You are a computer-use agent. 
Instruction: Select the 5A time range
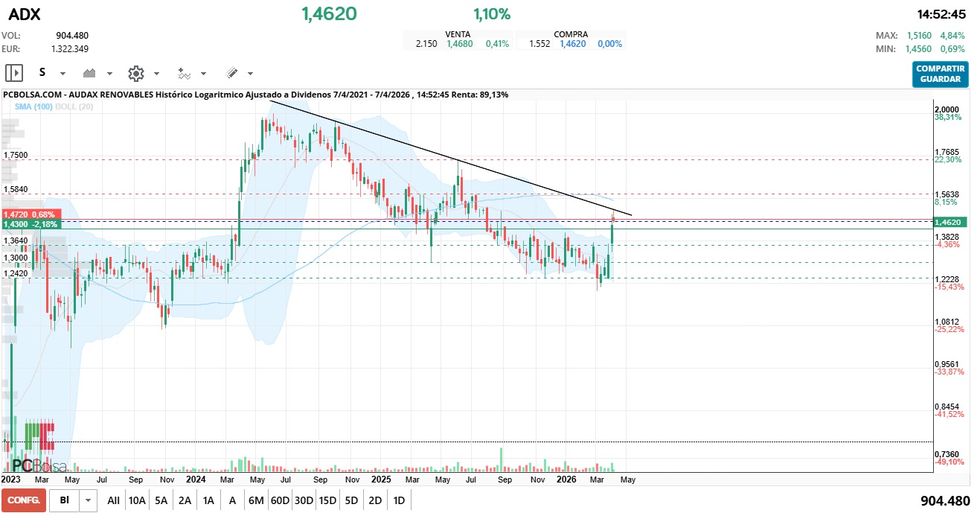(x=161, y=500)
